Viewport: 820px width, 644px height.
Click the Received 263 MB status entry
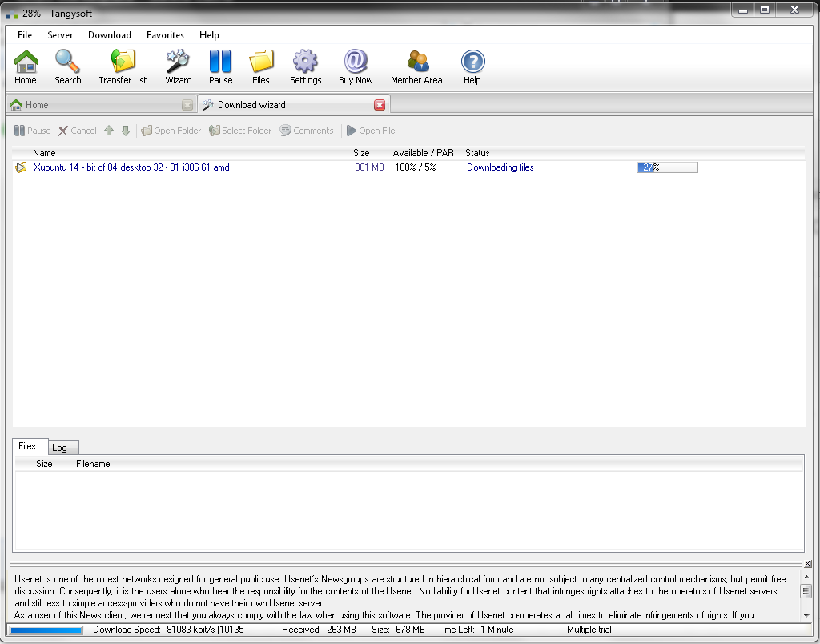click(319, 630)
